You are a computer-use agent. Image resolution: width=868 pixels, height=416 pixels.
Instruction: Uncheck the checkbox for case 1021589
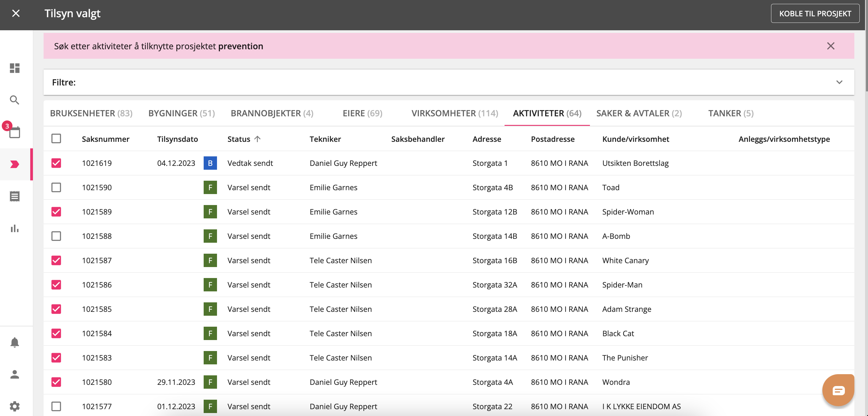click(56, 212)
